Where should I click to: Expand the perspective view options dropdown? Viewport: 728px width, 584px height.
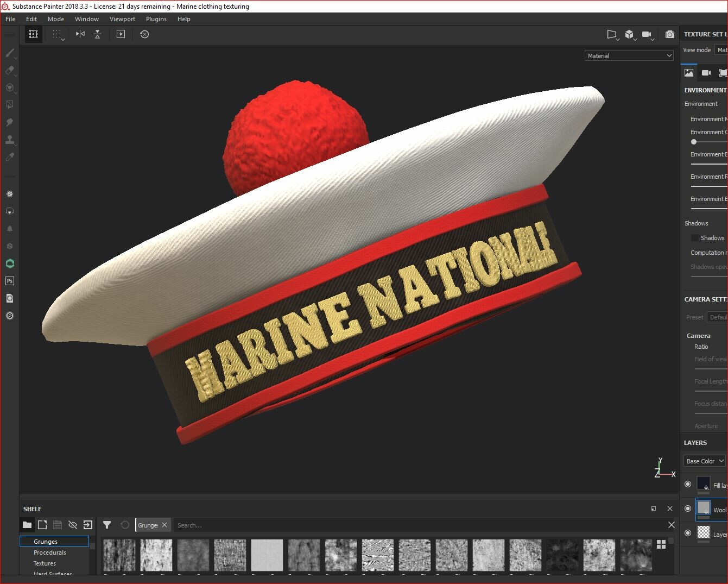point(612,35)
